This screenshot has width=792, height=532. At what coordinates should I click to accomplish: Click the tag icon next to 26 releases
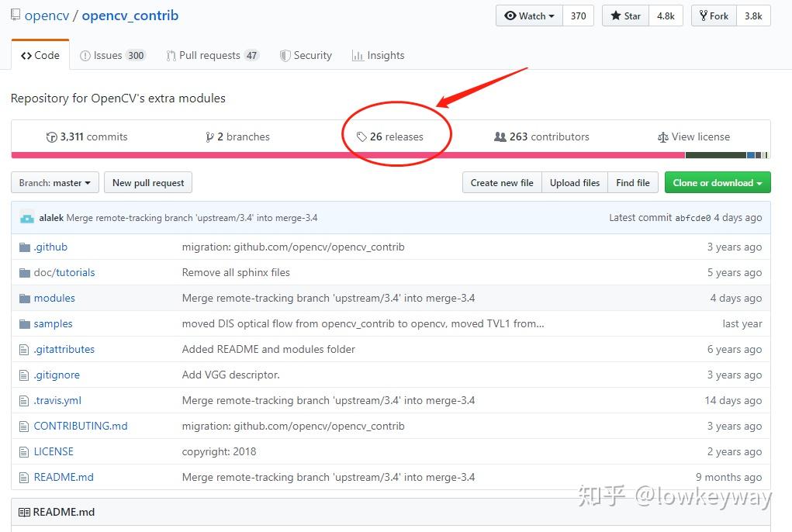[361, 136]
